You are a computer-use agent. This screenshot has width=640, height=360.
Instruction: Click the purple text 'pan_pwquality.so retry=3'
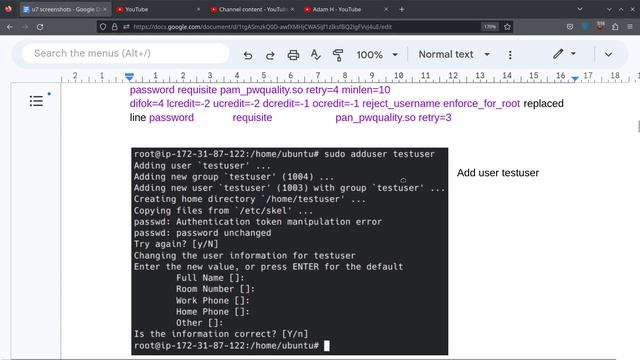pos(393,118)
